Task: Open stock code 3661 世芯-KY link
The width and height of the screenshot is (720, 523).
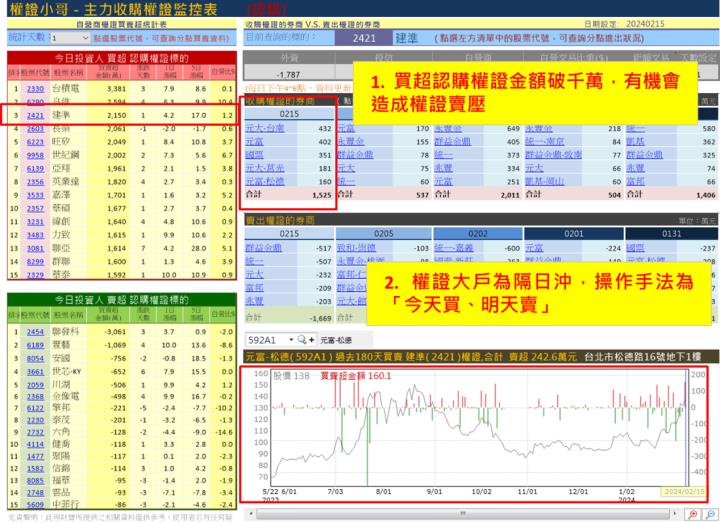Action: pos(35,371)
